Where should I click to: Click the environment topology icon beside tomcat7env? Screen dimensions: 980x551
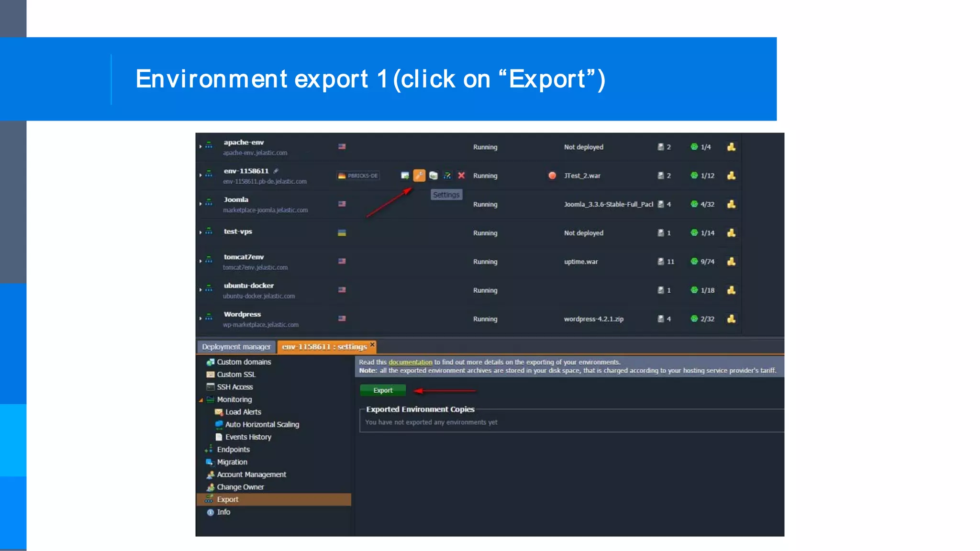tap(209, 260)
